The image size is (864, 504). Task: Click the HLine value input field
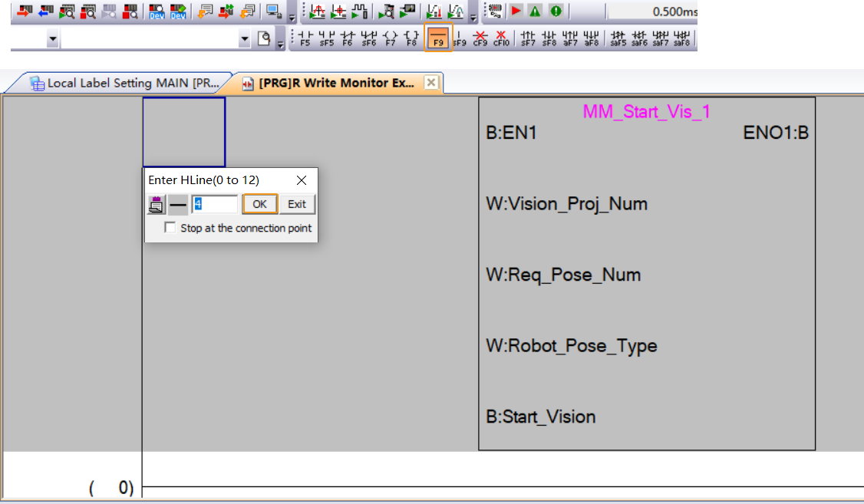[213, 204]
